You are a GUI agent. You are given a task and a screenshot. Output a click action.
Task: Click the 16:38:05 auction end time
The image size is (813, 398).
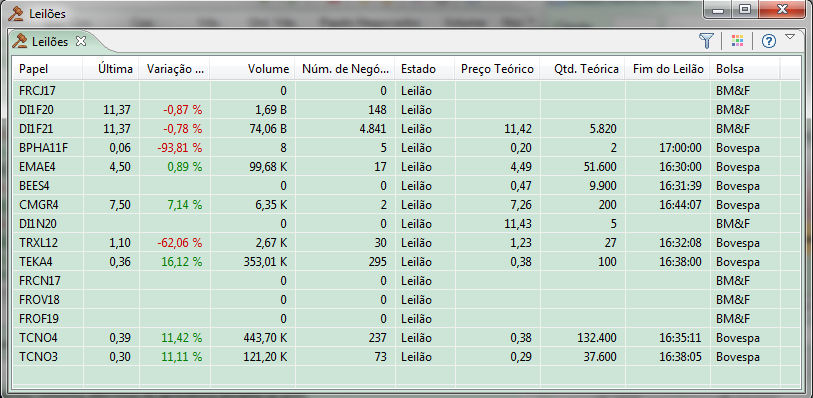click(680, 357)
